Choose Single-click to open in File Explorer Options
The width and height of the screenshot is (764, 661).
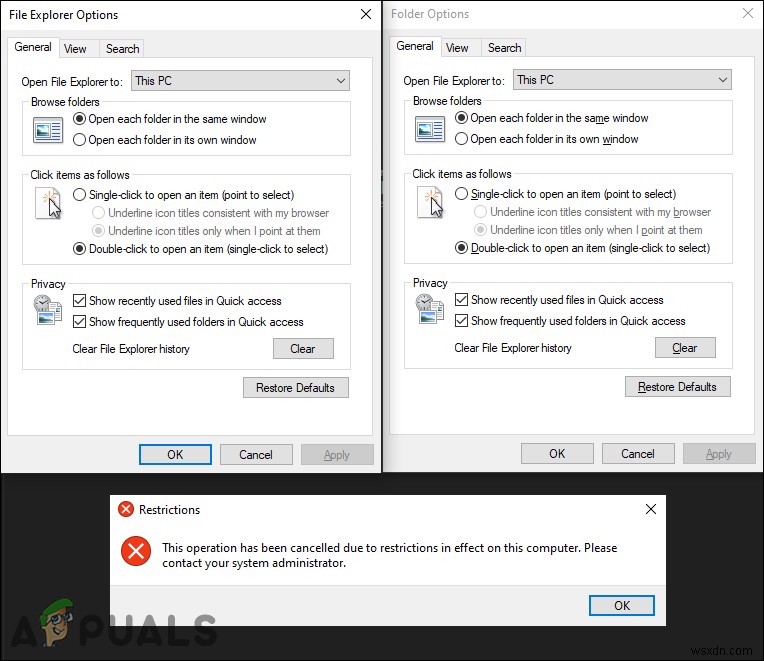click(x=79, y=195)
